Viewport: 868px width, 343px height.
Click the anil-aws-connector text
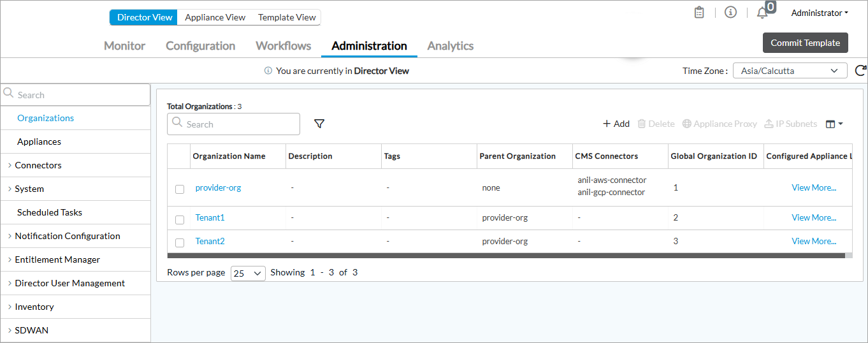click(x=612, y=180)
